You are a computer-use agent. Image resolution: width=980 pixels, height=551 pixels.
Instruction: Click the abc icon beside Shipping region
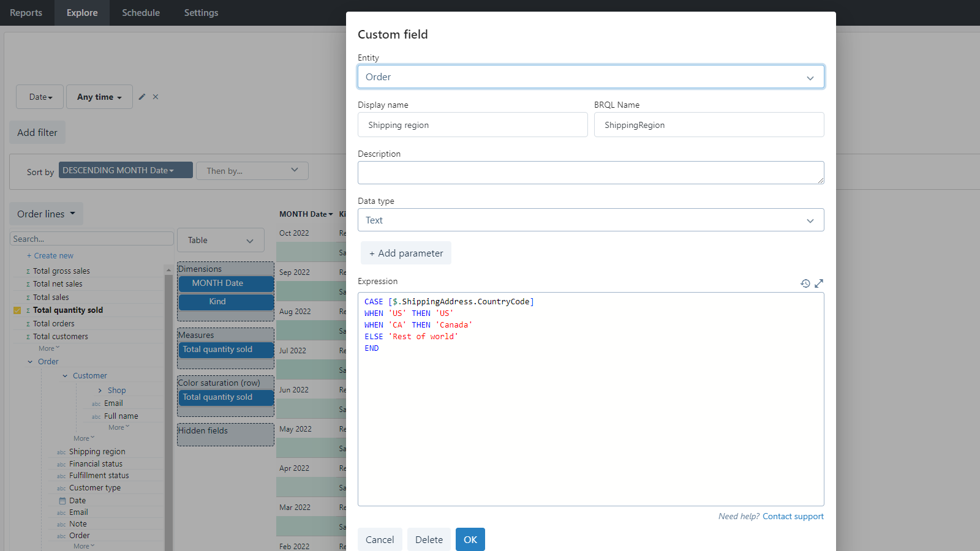[61, 452]
